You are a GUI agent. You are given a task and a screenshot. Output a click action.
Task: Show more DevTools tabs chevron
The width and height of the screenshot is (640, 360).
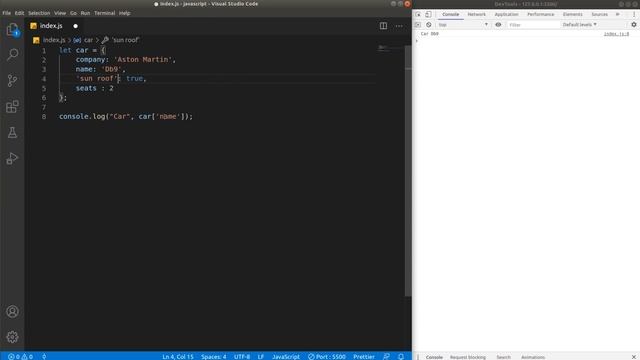[618, 14]
